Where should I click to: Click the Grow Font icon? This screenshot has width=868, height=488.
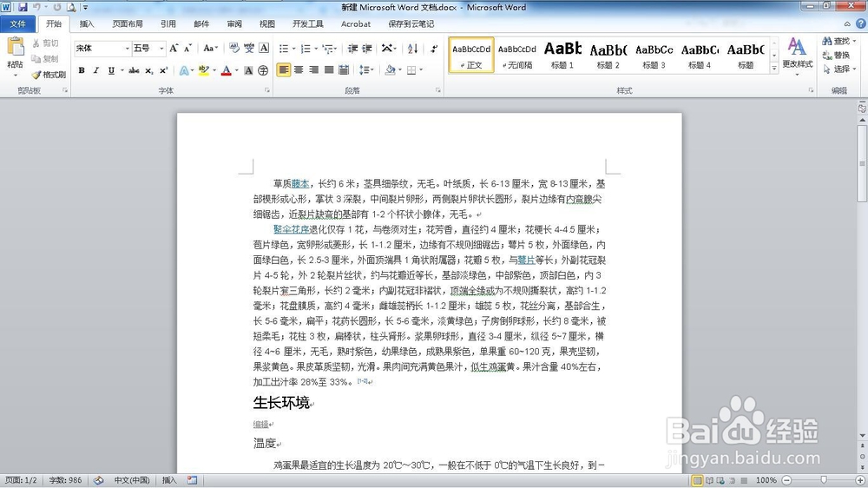click(174, 48)
